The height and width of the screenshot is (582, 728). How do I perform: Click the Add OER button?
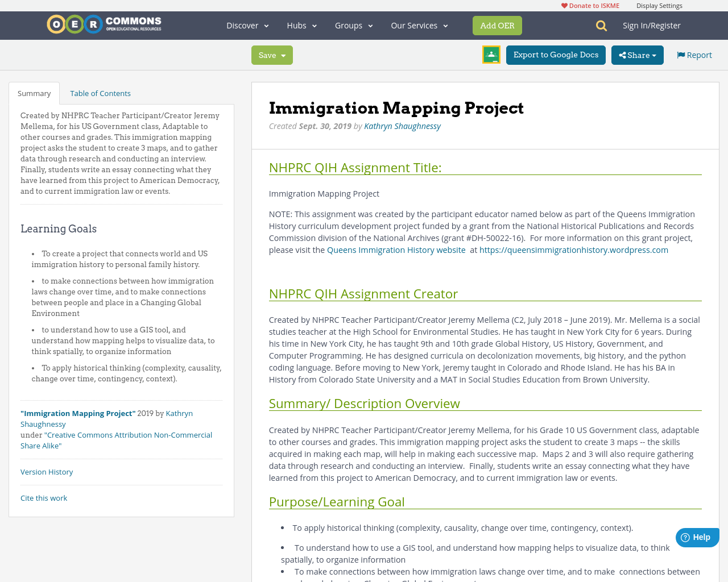click(x=497, y=25)
